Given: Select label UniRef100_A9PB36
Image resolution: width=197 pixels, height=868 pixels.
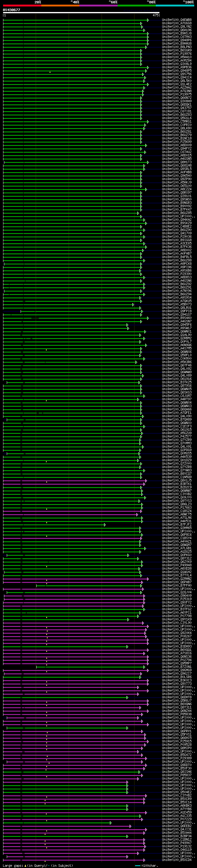Looking at the screenshot, I should click(177, 67).
